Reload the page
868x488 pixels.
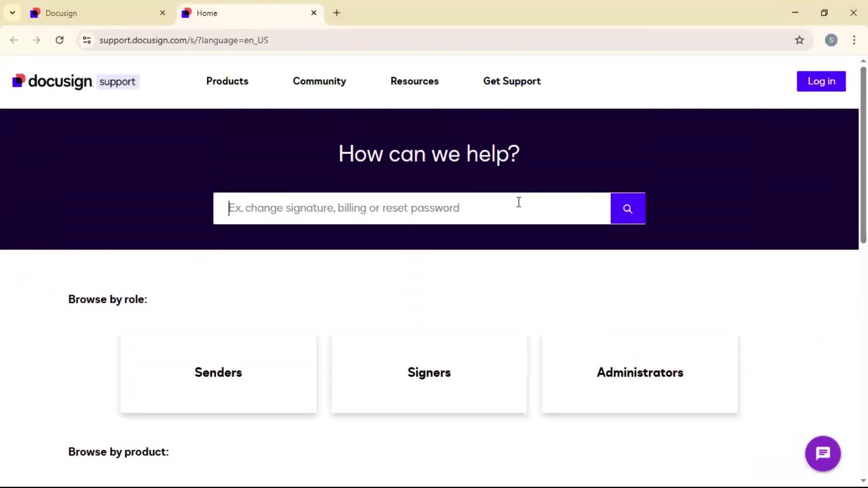59,40
